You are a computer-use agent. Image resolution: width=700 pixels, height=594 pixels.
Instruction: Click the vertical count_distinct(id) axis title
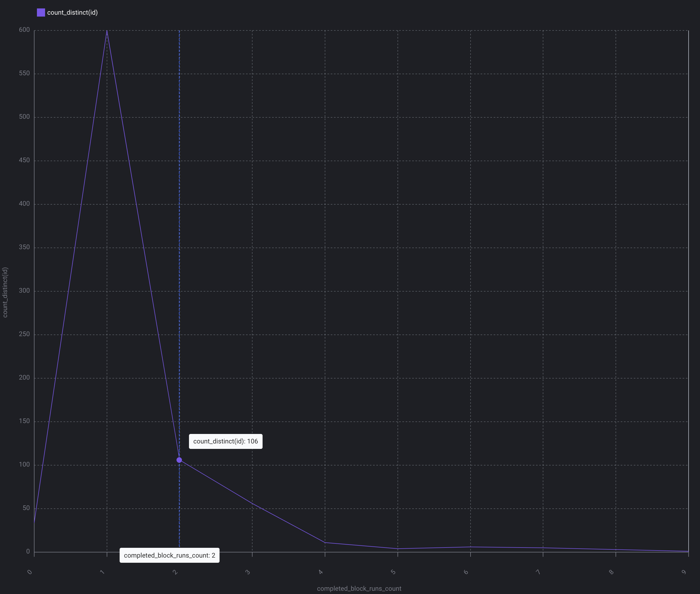[x=5, y=292]
